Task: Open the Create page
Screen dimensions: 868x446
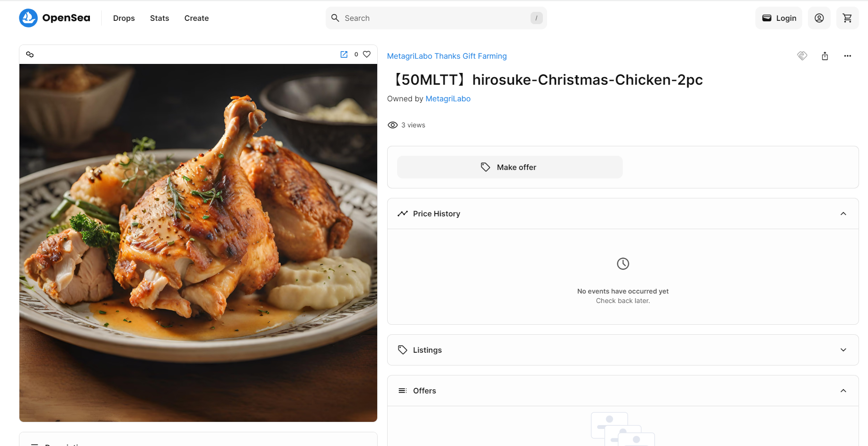Action: tap(196, 18)
